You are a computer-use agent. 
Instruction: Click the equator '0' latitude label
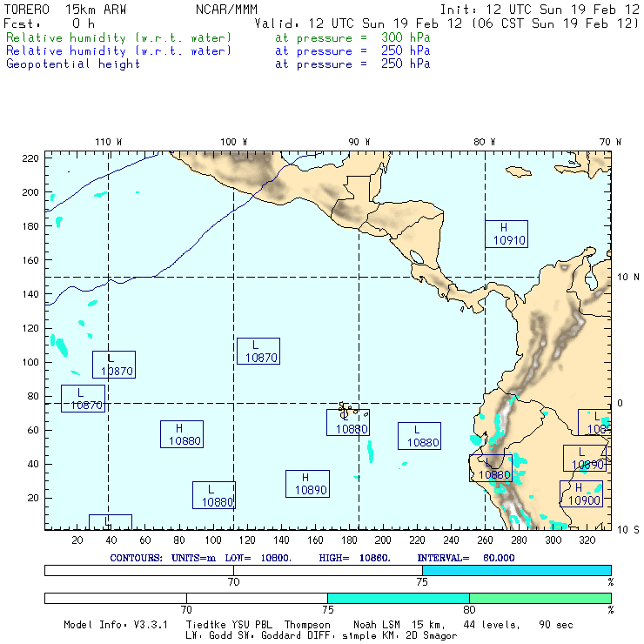[x=621, y=403]
